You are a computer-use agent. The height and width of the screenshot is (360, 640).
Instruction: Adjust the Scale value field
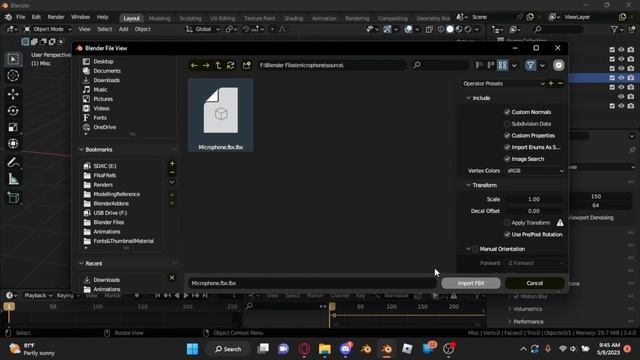pos(534,199)
